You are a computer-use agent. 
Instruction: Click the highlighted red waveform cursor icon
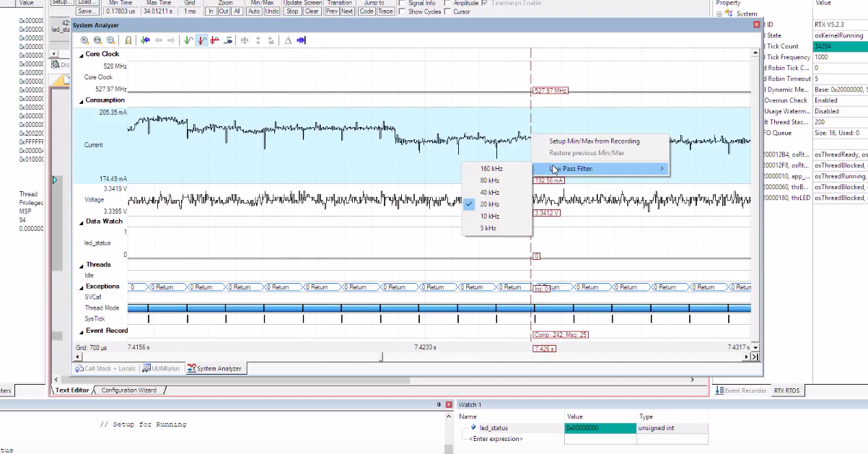pyautogui.click(x=201, y=40)
